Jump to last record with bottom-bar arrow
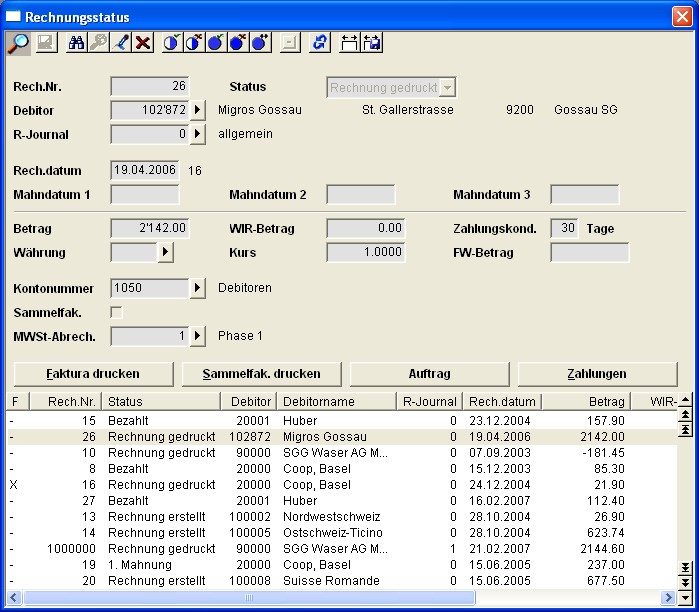 685,567
